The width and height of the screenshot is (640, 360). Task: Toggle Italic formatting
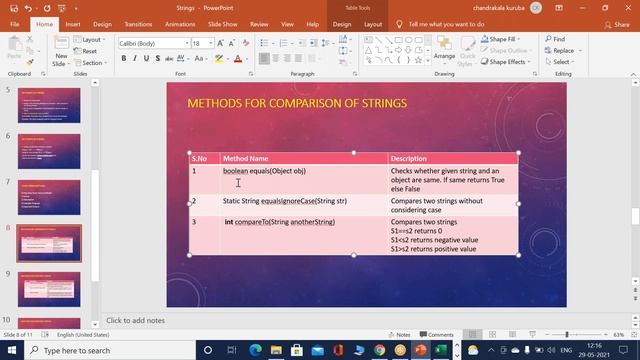135,58
